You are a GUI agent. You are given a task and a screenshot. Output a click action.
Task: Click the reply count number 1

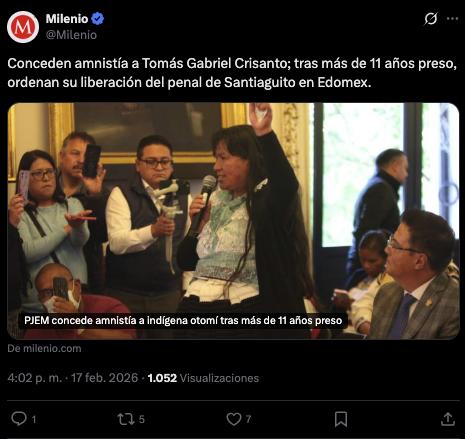[x=34, y=419]
